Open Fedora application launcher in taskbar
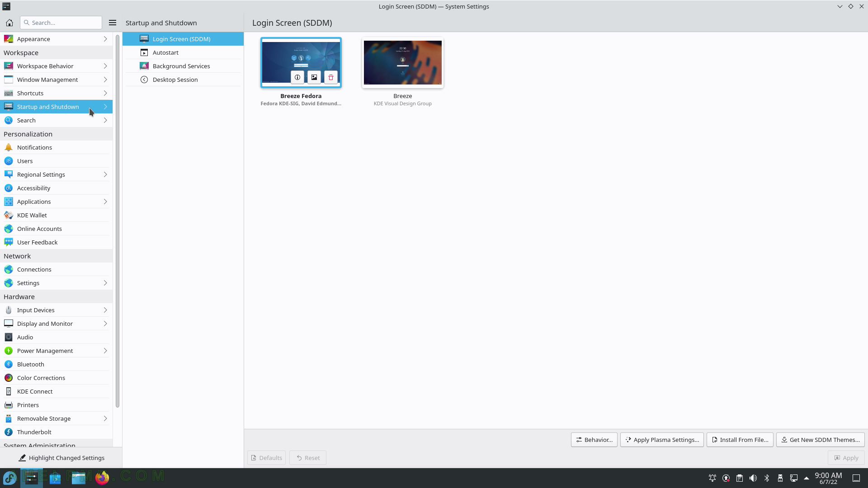The image size is (868, 488). click(10, 478)
